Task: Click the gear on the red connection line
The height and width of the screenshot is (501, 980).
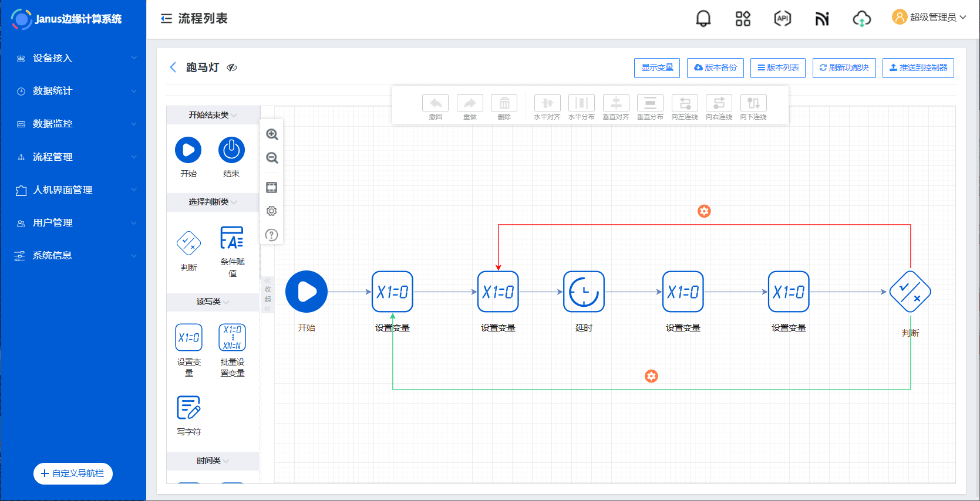Action: tap(704, 211)
